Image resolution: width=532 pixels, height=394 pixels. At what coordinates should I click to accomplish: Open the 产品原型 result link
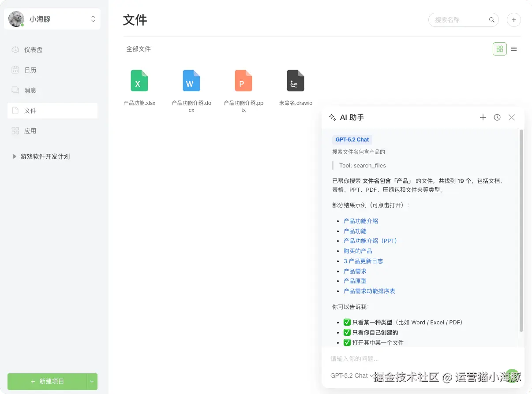coord(355,281)
